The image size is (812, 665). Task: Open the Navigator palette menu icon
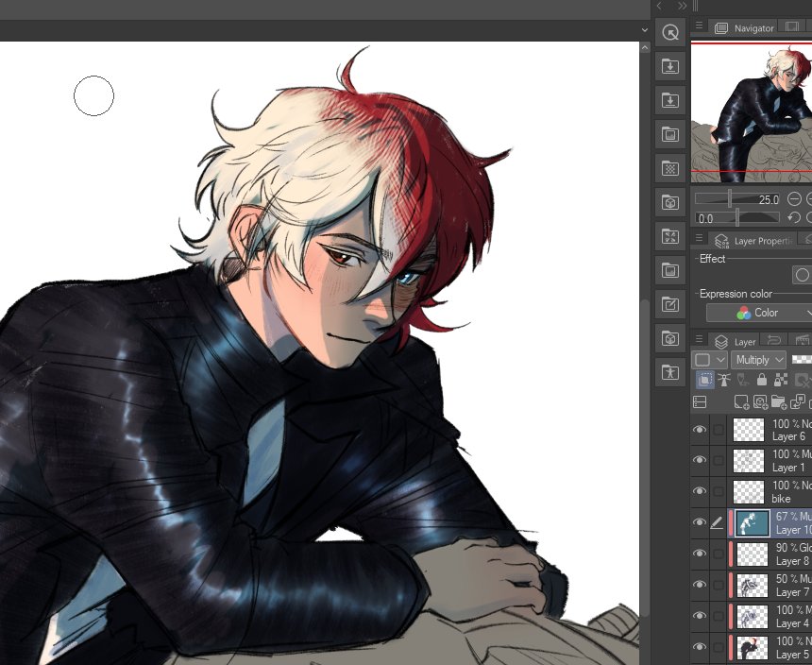pyautogui.click(x=699, y=26)
